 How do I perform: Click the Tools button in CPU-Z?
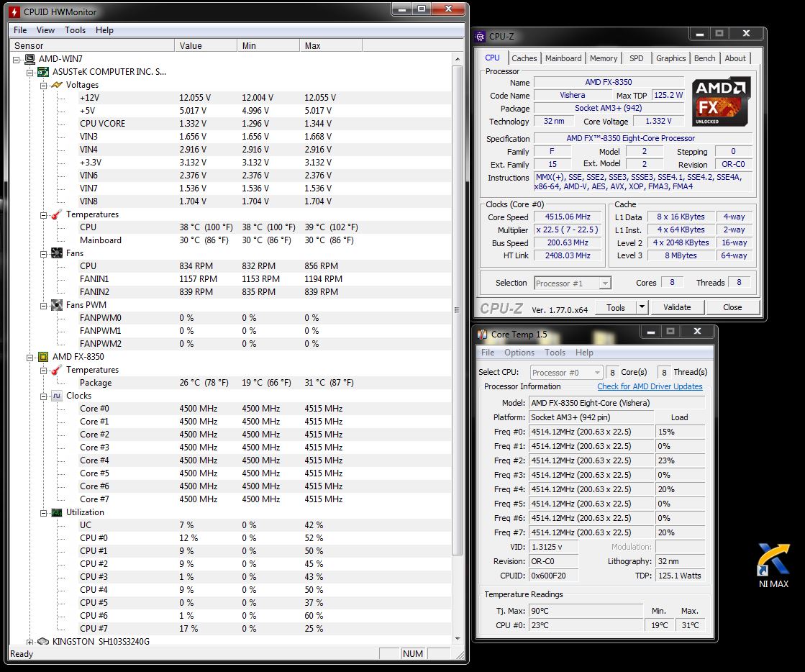tap(616, 307)
